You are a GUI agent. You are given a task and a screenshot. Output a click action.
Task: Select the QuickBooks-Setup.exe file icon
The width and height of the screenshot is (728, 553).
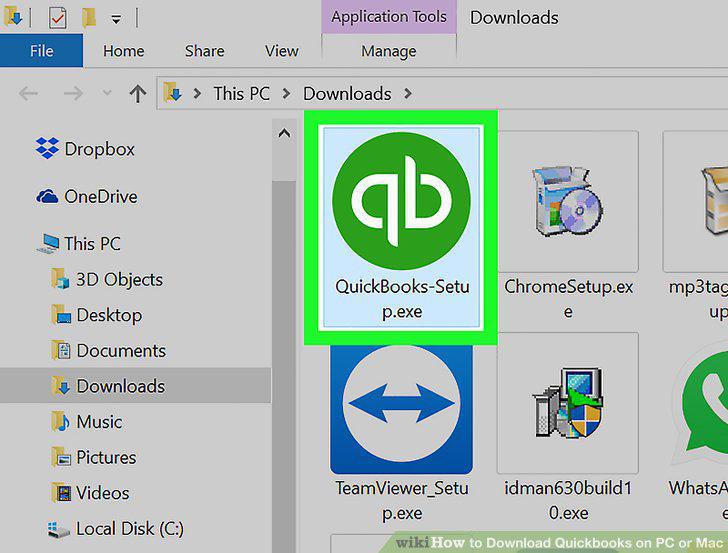tap(401, 201)
